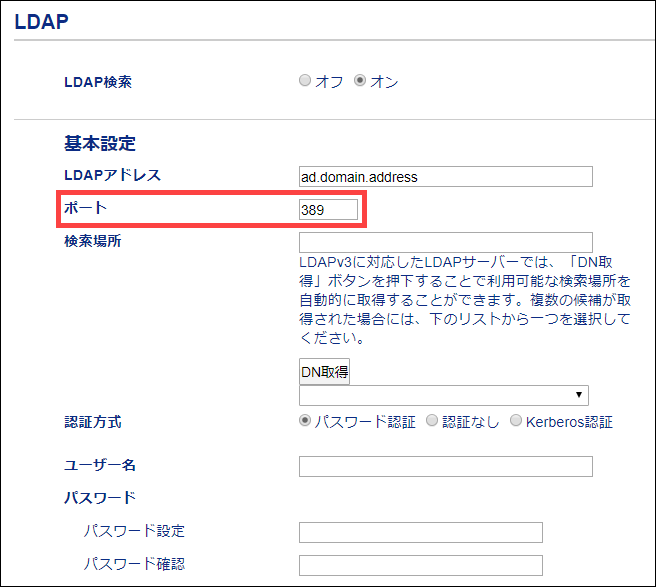Image resolution: width=656 pixels, height=587 pixels.
Task: Click the LDAPアドレス input field
Action: coord(445,177)
